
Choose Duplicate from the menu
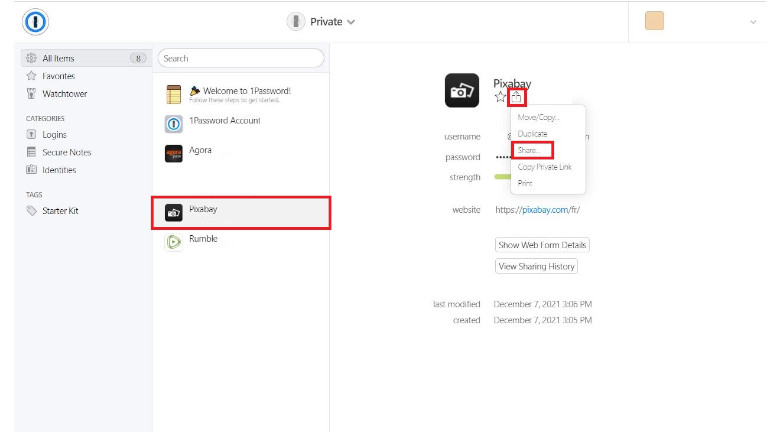coord(532,134)
